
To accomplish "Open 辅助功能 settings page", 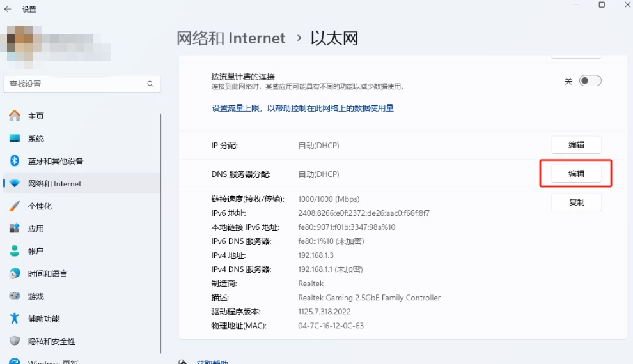I will pyautogui.click(x=82, y=319).
